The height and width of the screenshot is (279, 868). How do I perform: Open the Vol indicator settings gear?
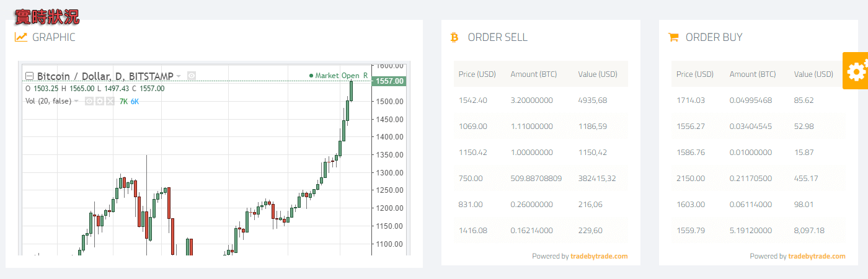coord(99,101)
